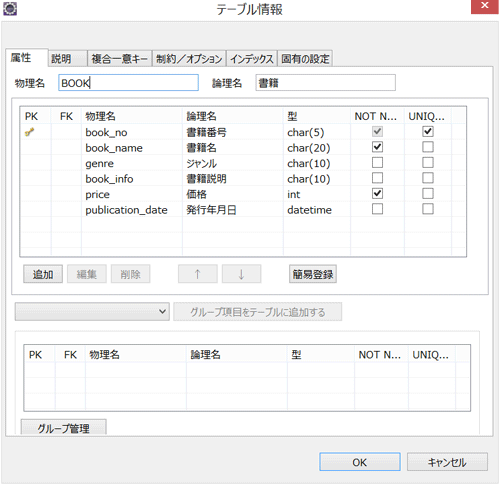Enable NOT NULL for genre

click(377, 163)
